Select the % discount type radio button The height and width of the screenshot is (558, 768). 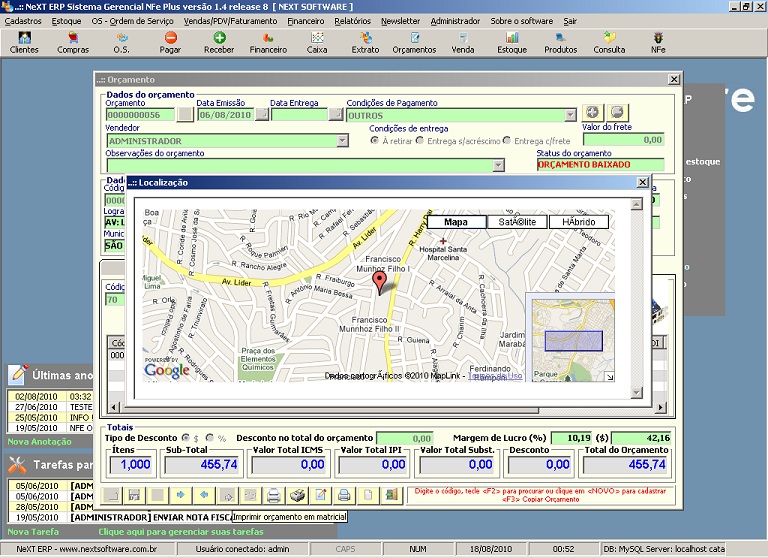click(x=210, y=437)
